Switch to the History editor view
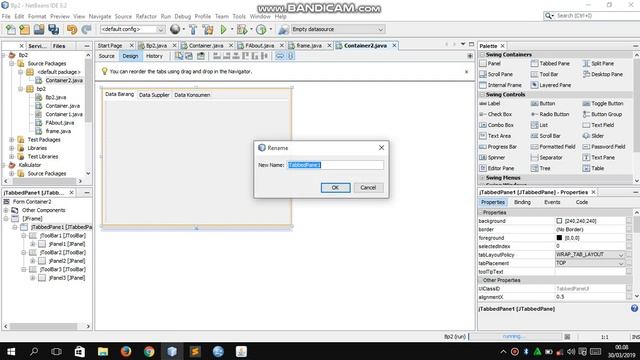 pos(154,56)
